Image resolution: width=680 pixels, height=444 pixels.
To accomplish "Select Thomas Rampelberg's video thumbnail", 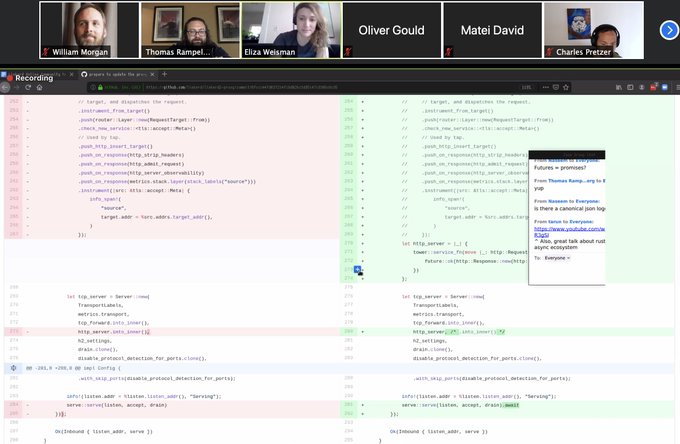I will pos(190,30).
